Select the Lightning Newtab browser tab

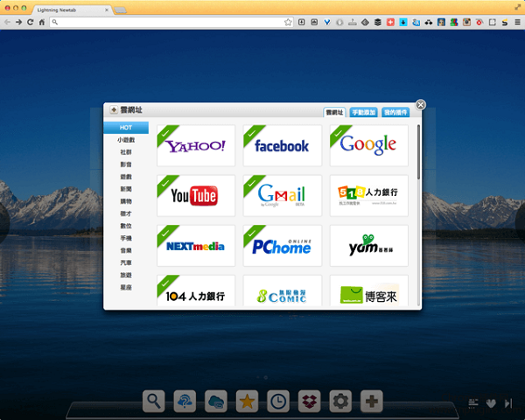click(x=72, y=10)
